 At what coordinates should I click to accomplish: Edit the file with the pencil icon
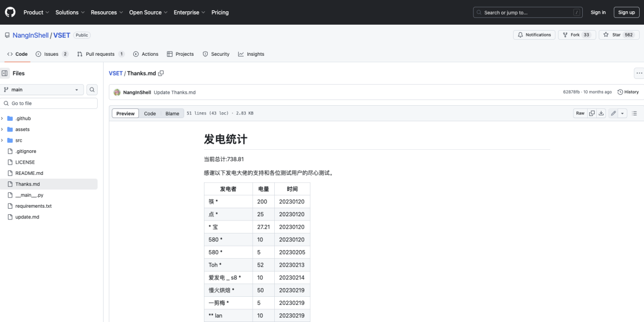613,113
